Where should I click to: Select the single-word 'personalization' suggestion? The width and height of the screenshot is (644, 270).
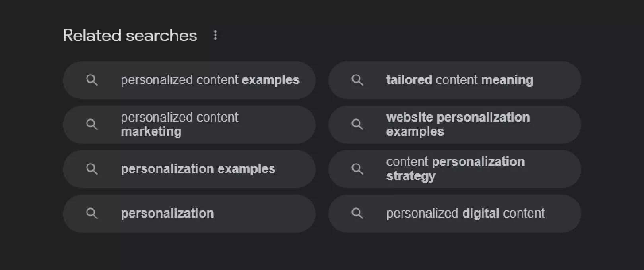click(x=167, y=214)
